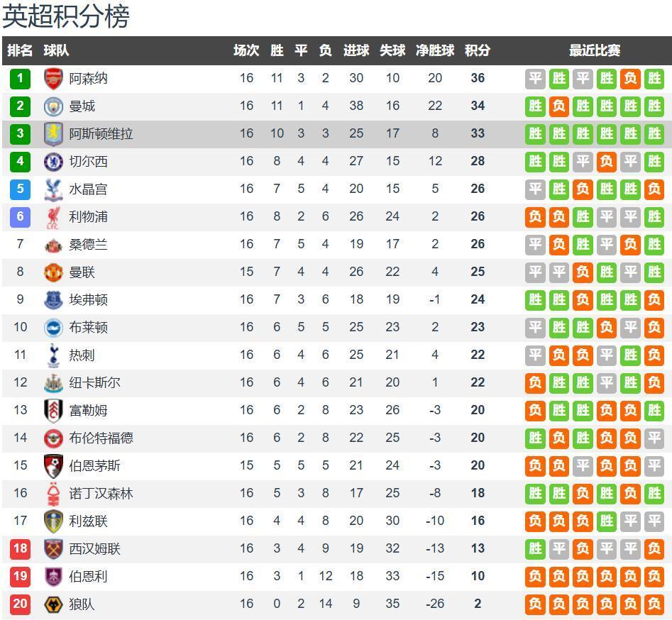
Task: Open the Manchester United badge icon
Action: coord(53,272)
